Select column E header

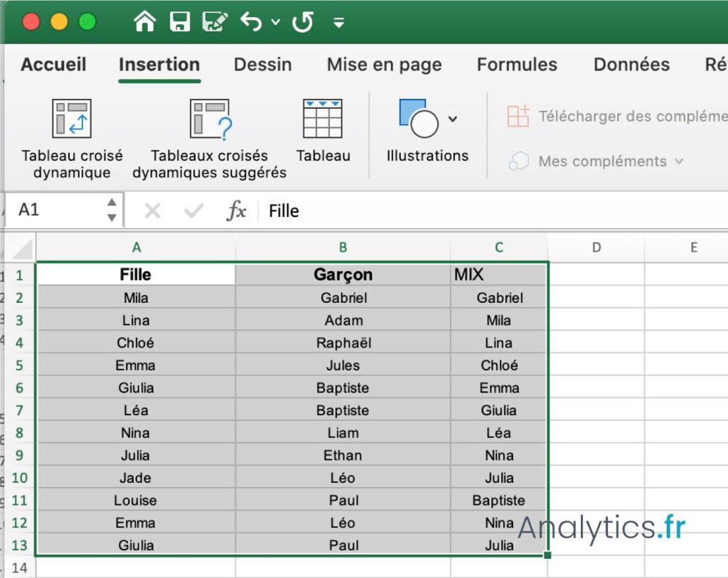point(686,247)
